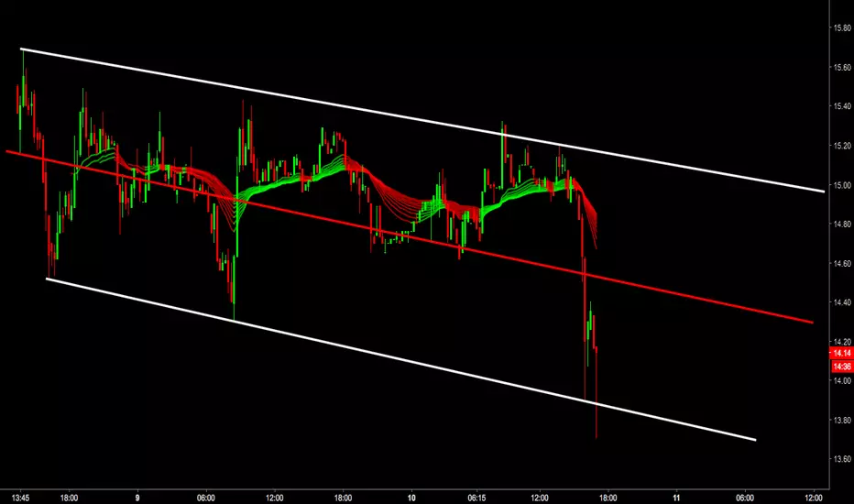Click the 13.60 price axis label
Screen dimensions: 854x504
[842, 459]
